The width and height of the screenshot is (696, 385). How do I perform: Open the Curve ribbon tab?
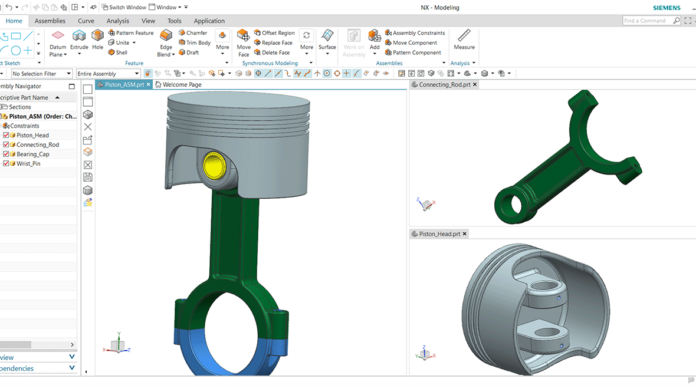click(x=86, y=21)
